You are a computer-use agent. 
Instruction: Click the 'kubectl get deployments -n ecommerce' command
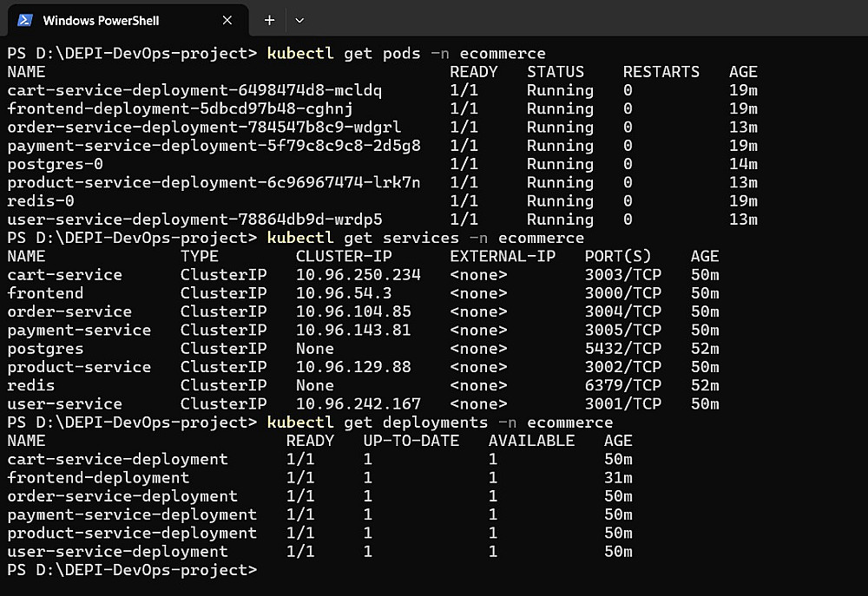point(440,422)
